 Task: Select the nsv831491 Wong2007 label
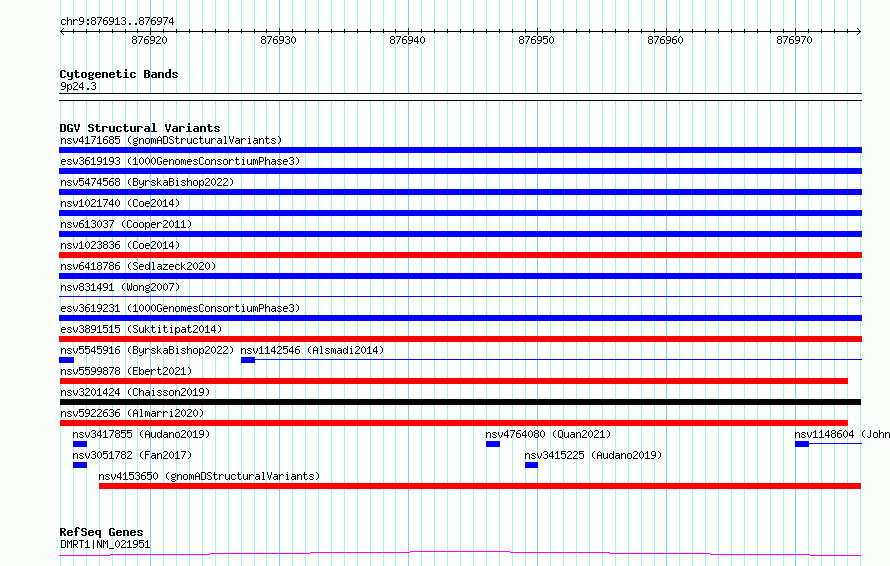pyautogui.click(x=120, y=287)
